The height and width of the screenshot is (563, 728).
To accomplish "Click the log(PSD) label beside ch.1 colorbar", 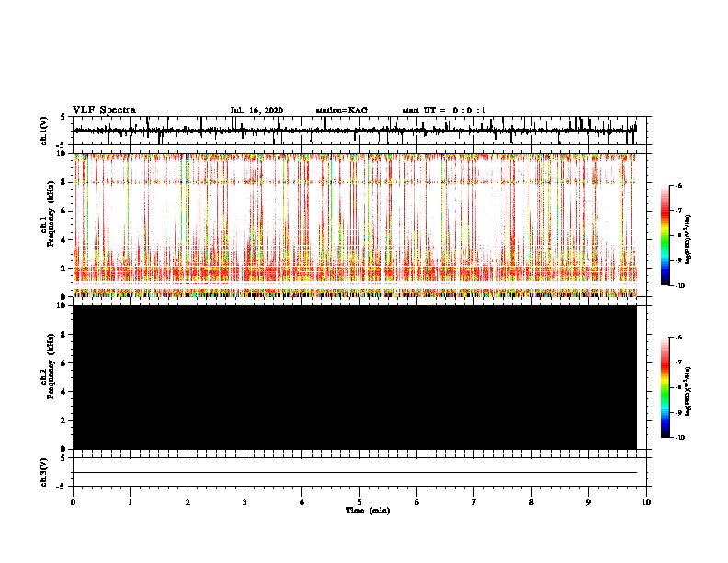I will 688,240.
